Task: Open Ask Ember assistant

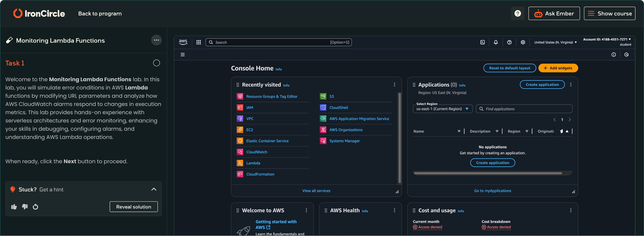Action: [554, 13]
